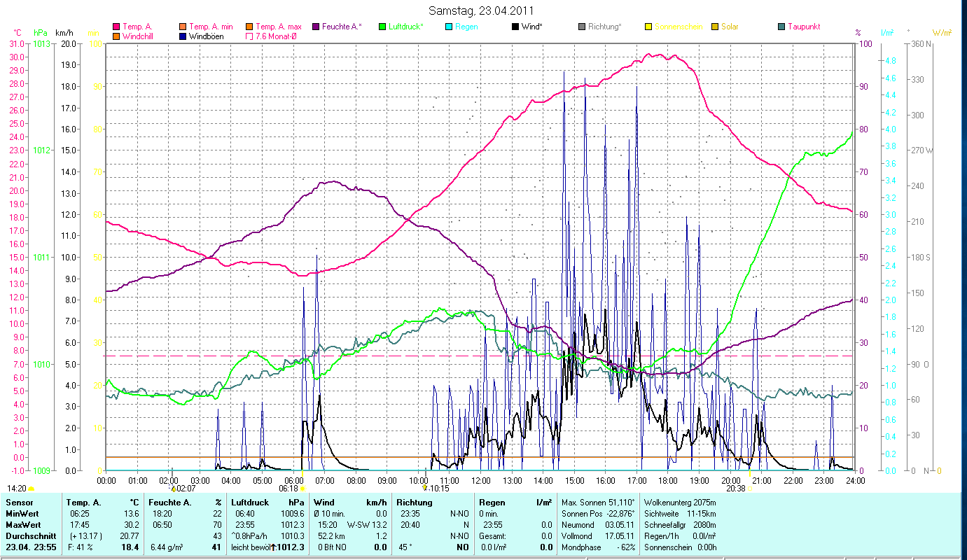Click the Richtung table column header
Image resolution: width=967 pixels, height=560 pixels.
[414, 503]
